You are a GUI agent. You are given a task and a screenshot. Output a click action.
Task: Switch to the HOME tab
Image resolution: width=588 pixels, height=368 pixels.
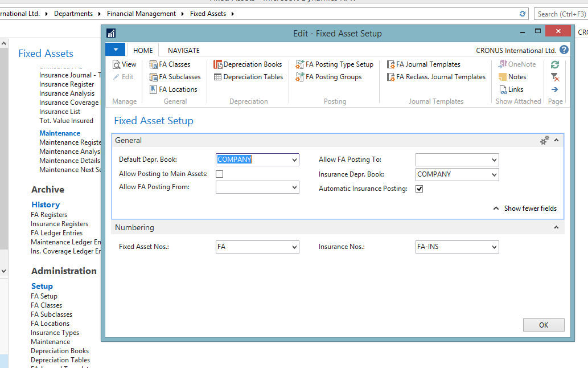[x=142, y=50]
